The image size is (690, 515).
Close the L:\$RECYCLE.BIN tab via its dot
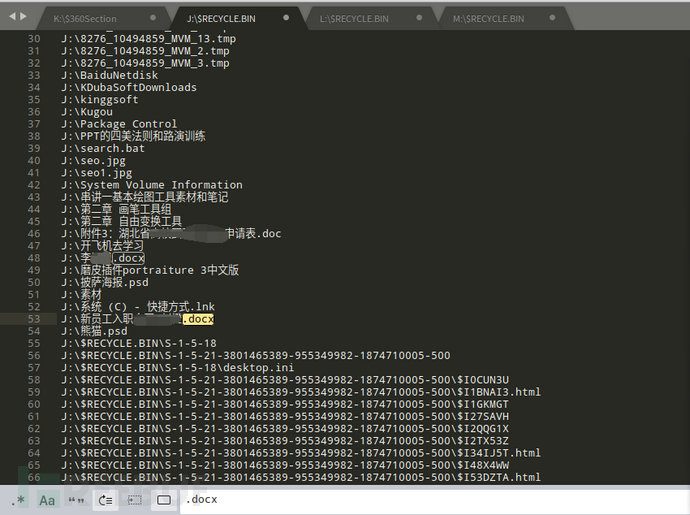pyautogui.click(x=419, y=18)
